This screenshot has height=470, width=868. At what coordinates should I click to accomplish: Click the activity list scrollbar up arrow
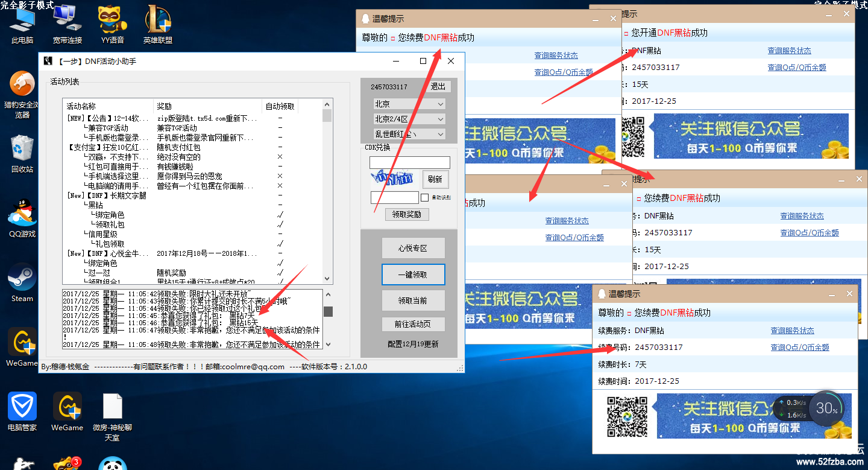pyautogui.click(x=327, y=104)
